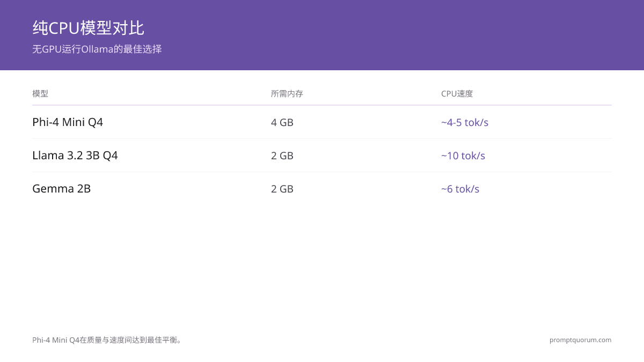Select the Llama 3.2 3B Q4 model name

point(75,156)
